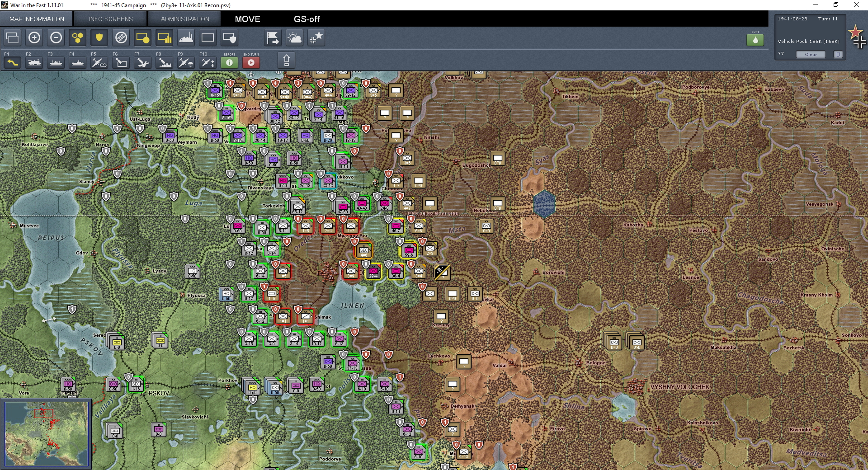
Task: Click the up arrow toolbar icon
Action: pyautogui.click(x=286, y=61)
